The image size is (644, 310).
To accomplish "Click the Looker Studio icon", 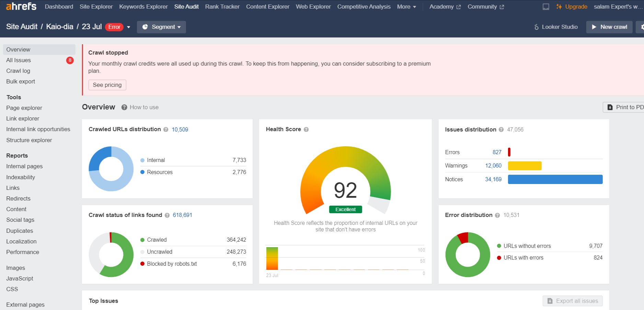I will 537,27.
